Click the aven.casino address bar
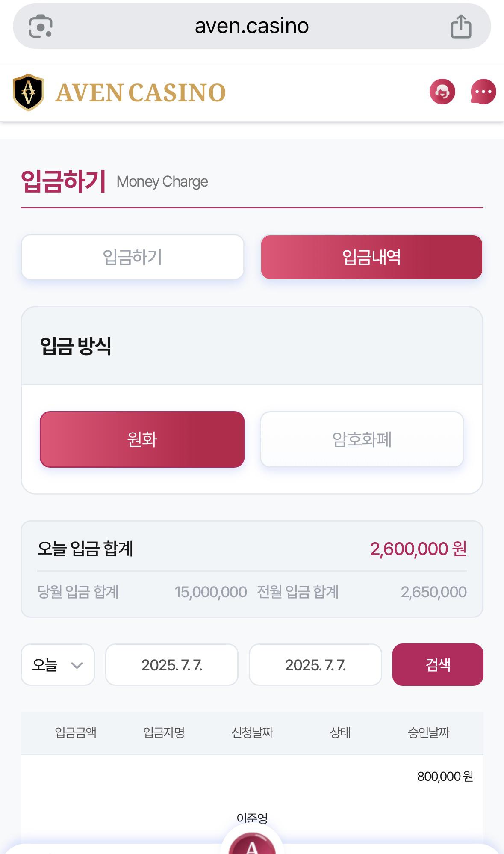The height and width of the screenshot is (854, 504). tap(252, 26)
